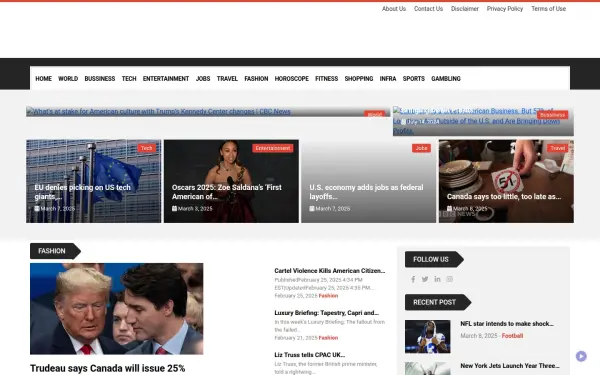The height and width of the screenshot is (375, 600).
Task: Select SHOPPING in the navigation bar
Action: (359, 78)
